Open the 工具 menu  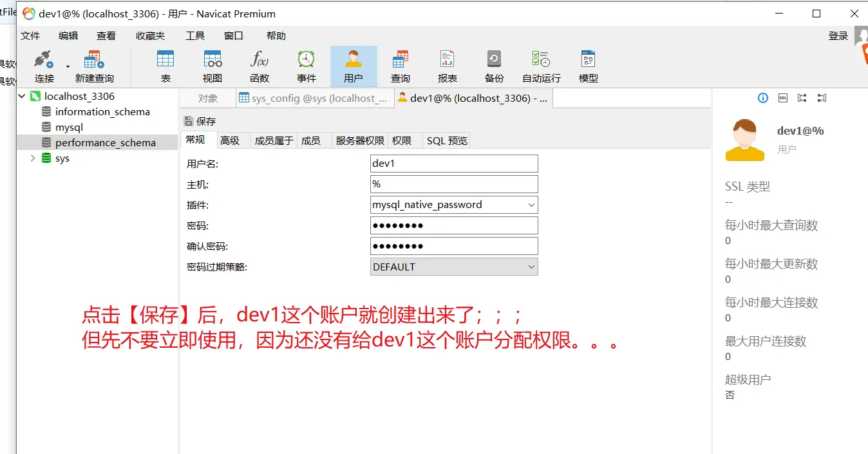pos(195,36)
